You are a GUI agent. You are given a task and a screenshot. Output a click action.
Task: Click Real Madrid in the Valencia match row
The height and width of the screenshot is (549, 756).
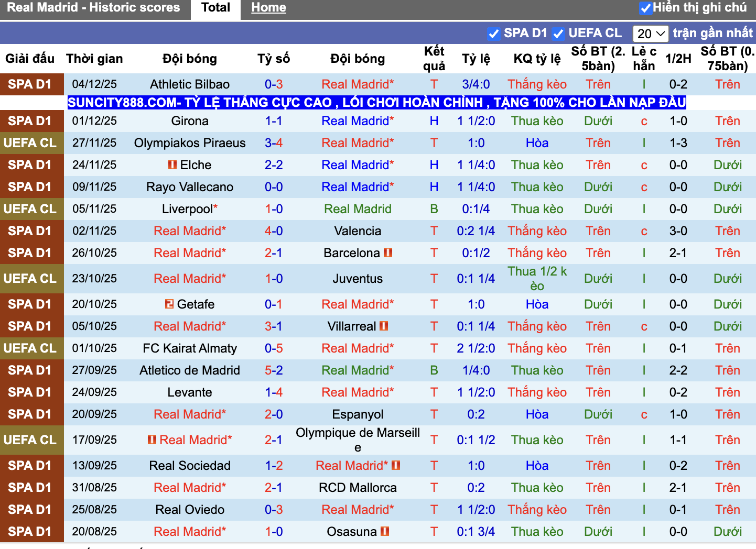[189, 230]
